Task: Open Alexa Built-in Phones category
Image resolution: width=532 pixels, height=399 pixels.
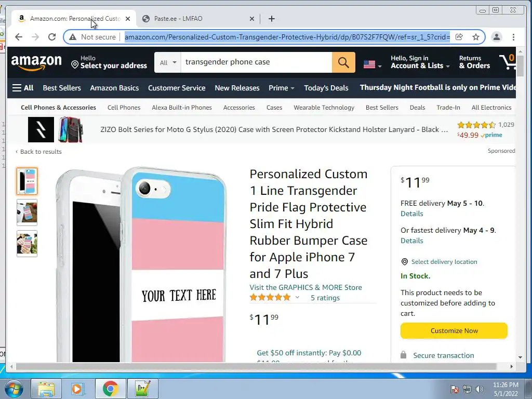Action: click(x=181, y=108)
